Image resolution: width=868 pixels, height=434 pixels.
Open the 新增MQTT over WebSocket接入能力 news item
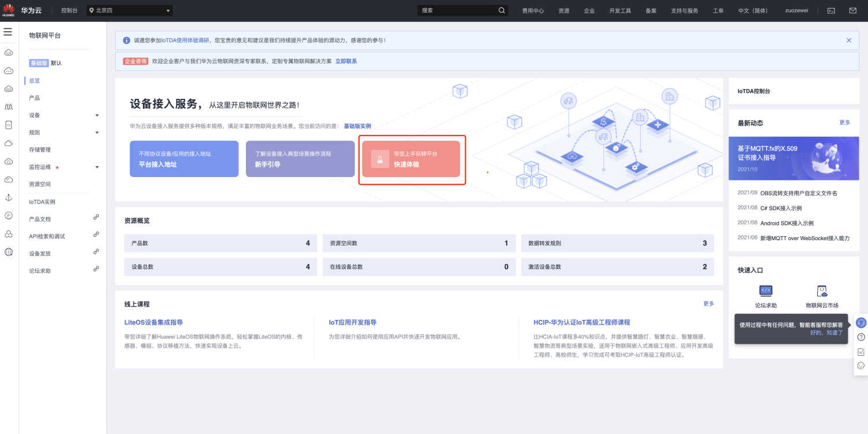pos(805,238)
